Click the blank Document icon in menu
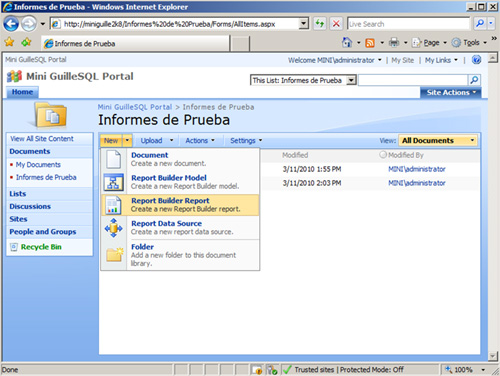 (113, 159)
